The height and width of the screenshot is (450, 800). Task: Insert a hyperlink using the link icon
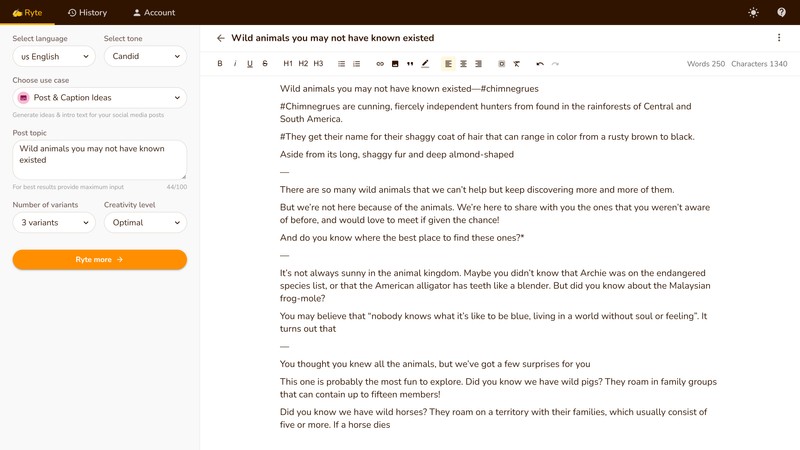pos(380,64)
